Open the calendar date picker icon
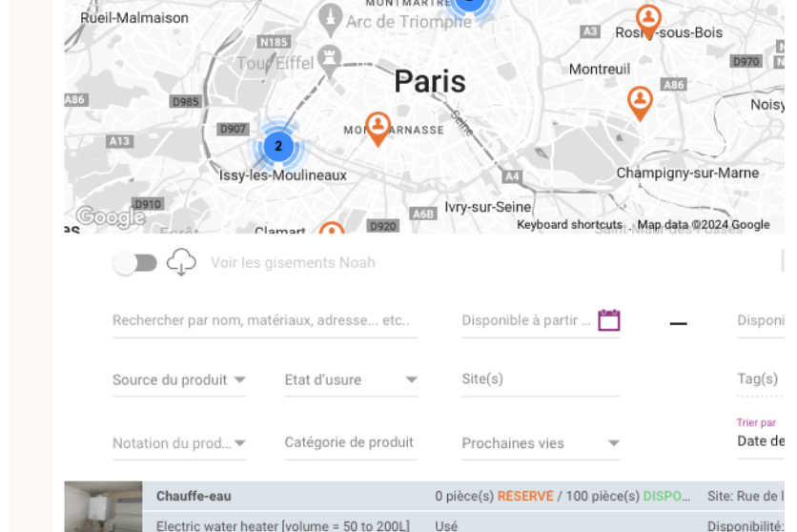 [x=608, y=320]
